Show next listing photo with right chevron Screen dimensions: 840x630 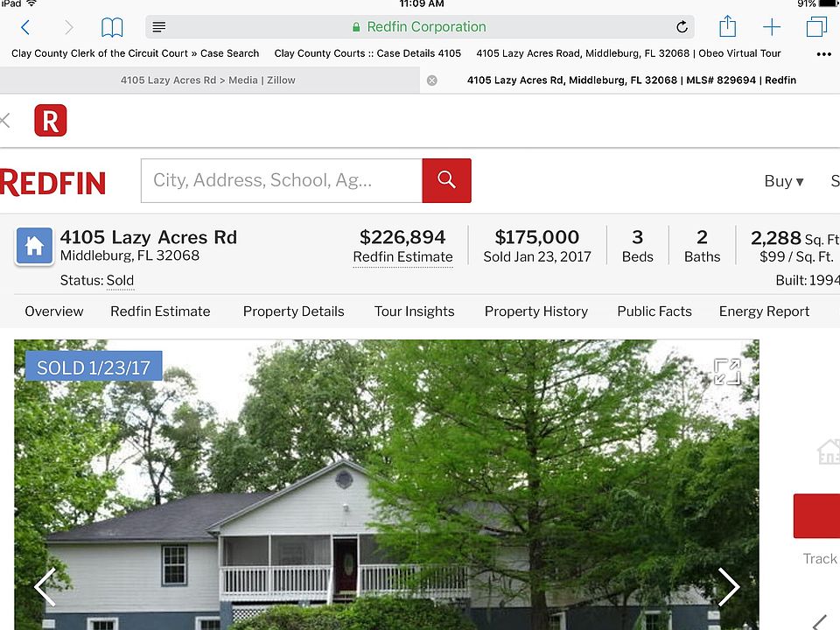[x=729, y=586]
